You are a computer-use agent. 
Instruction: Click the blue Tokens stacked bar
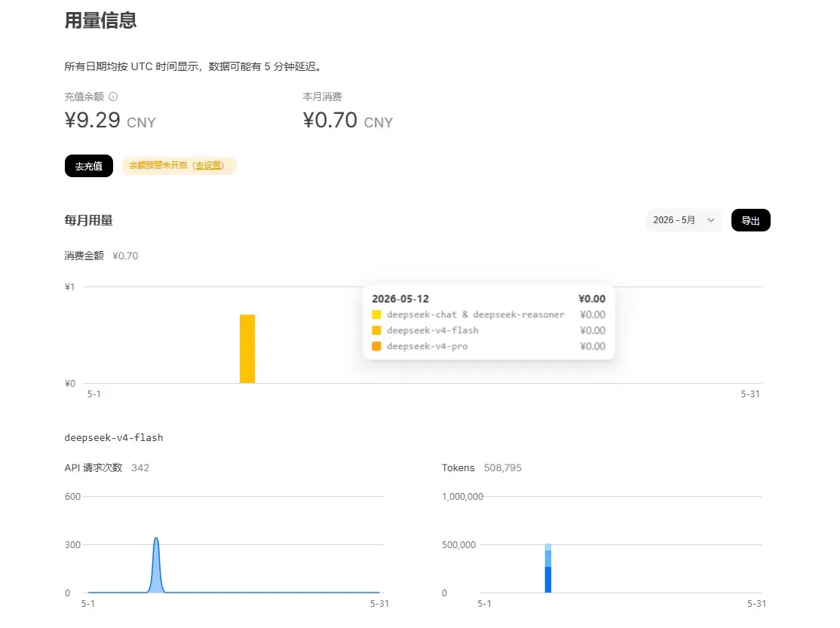pyautogui.click(x=548, y=568)
